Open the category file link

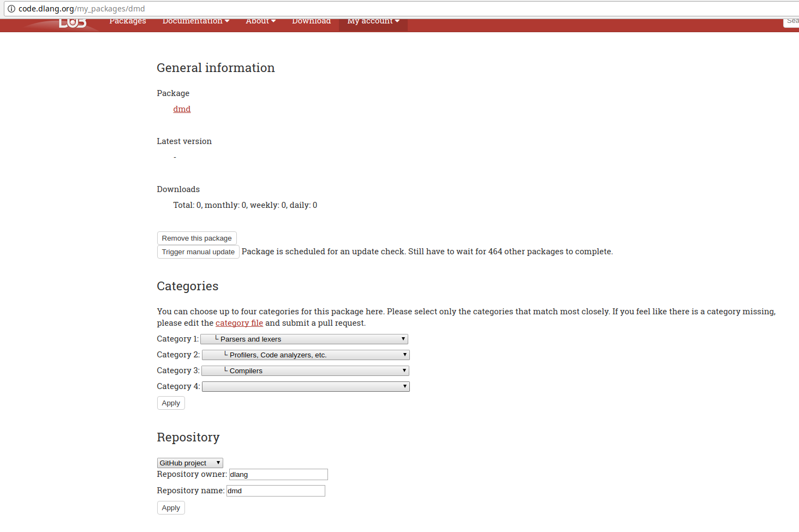click(x=239, y=323)
